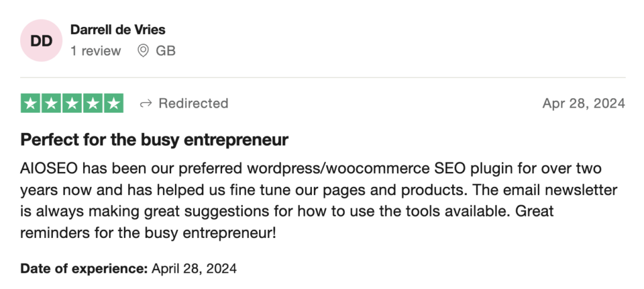The height and width of the screenshot is (289, 644).
Task: Click the first green rating star
Action: point(31,103)
